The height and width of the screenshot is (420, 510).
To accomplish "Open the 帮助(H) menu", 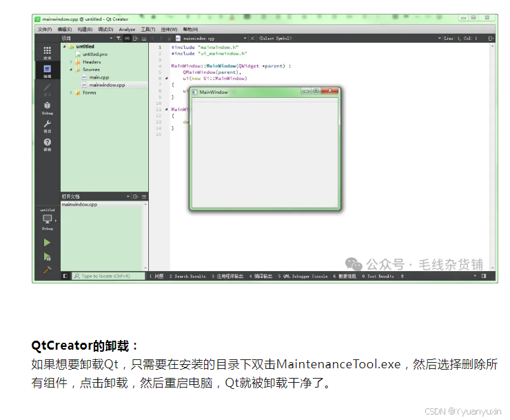I will tap(191, 29).
